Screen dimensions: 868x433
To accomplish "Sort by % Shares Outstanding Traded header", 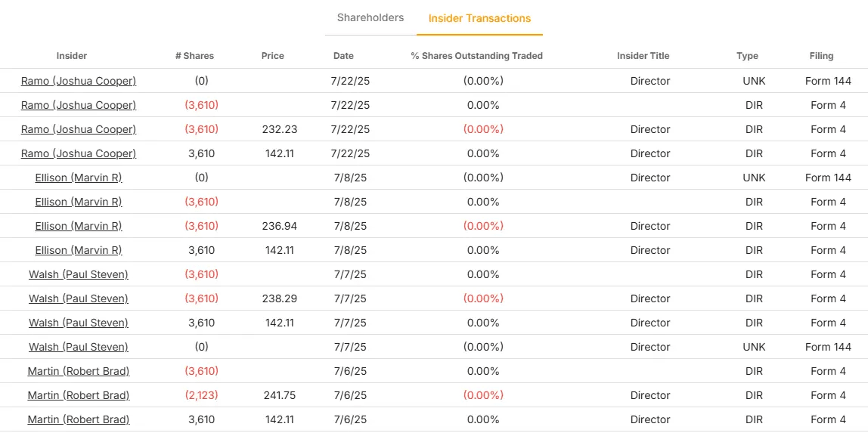I will 476,56.
